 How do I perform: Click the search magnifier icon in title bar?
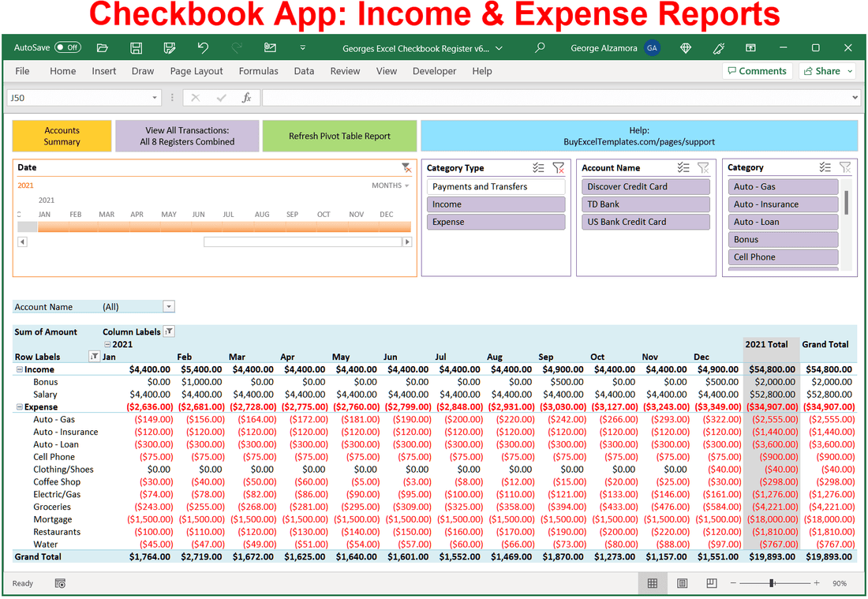pyautogui.click(x=541, y=47)
